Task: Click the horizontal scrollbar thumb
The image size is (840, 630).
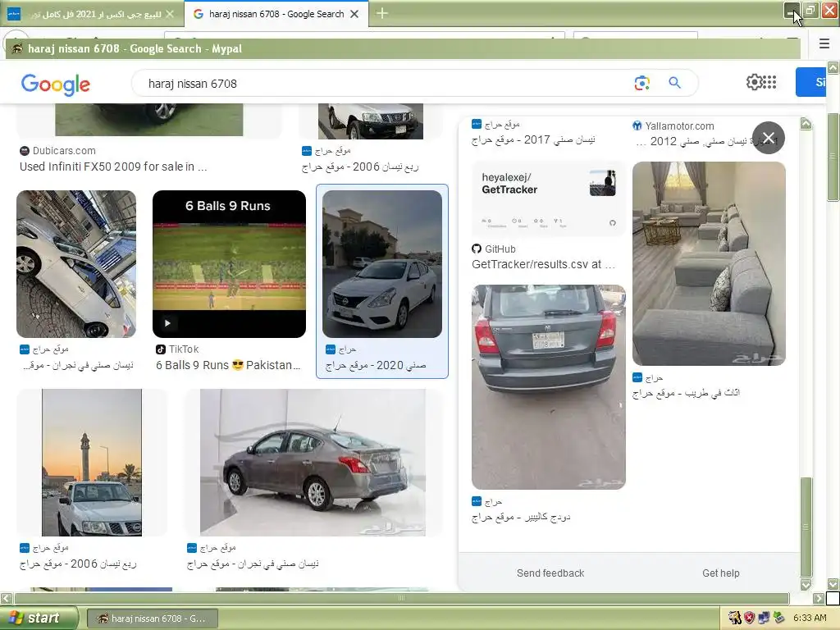Action: [401, 598]
